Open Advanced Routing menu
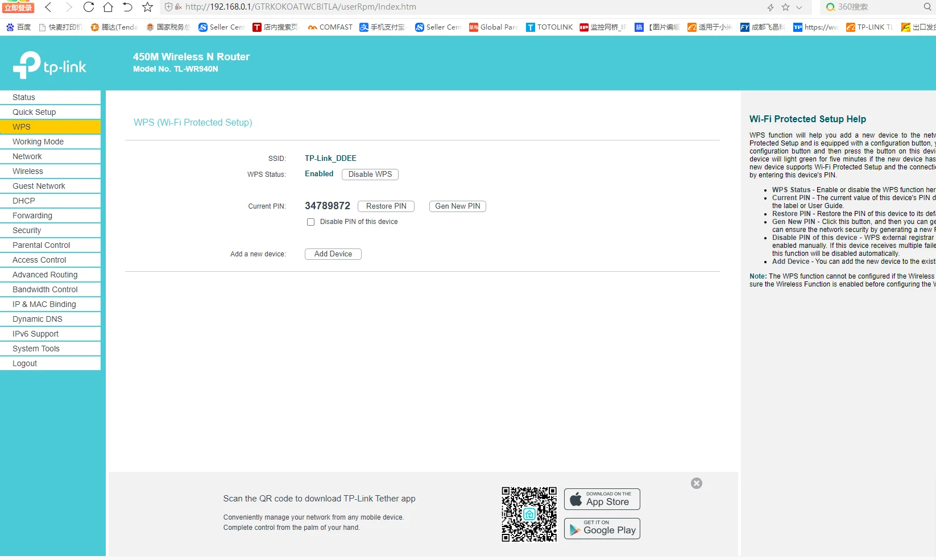936x560 pixels. [50, 275]
